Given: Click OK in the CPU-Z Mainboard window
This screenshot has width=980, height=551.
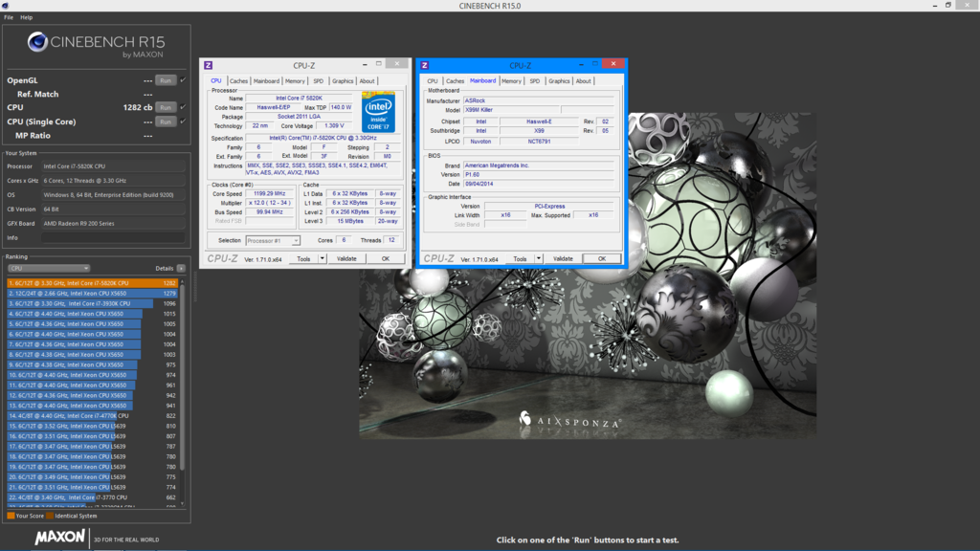Looking at the screenshot, I should [x=602, y=258].
